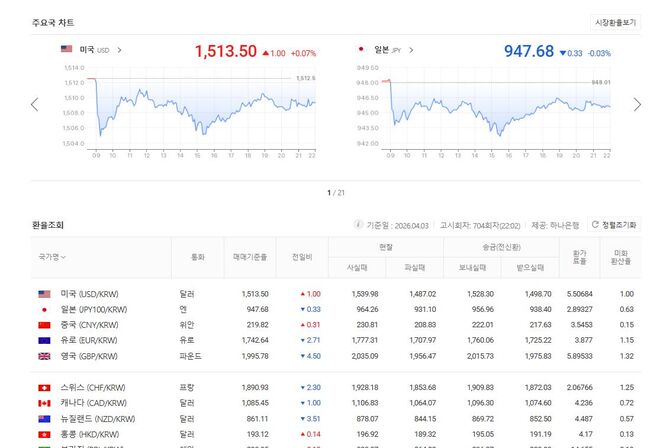Click the info icon beside 기준일
Viewport: 650px width, 448px height.
(x=359, y=225)
